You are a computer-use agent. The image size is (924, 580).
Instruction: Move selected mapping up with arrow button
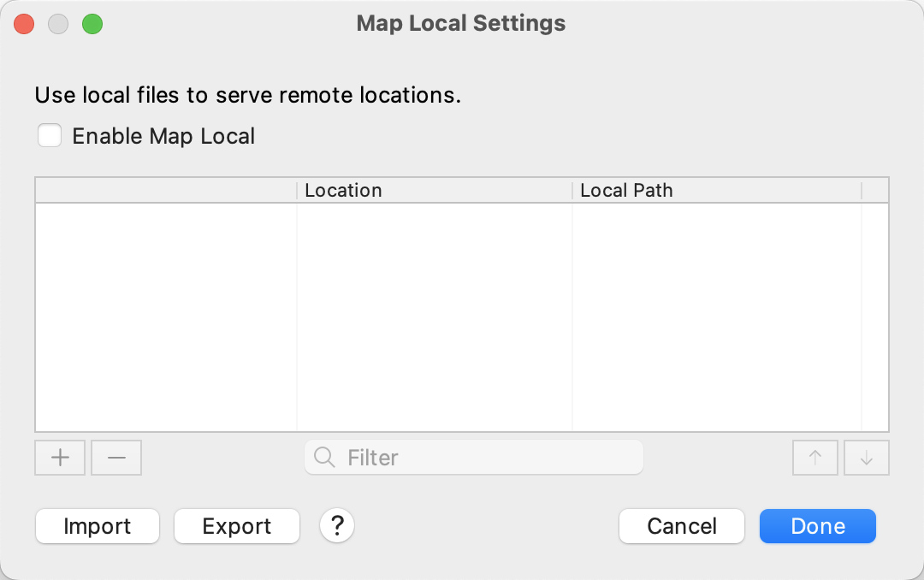coord(815,458)
